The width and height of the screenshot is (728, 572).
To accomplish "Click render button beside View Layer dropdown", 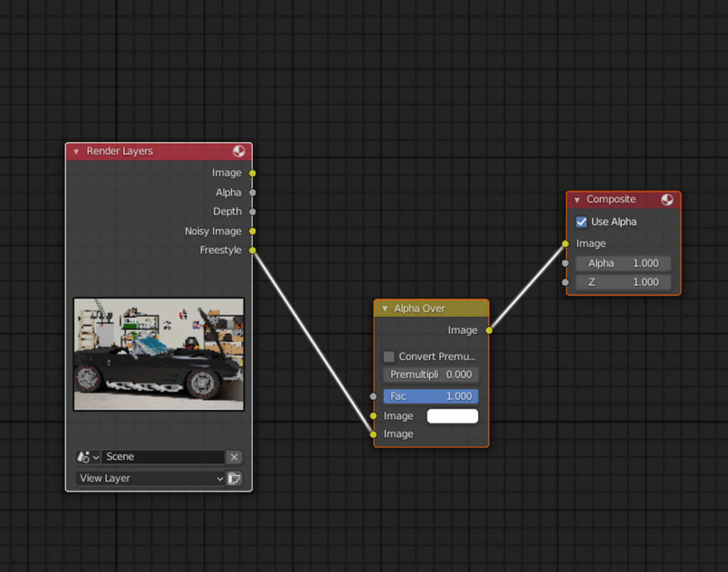I will 235,478.
